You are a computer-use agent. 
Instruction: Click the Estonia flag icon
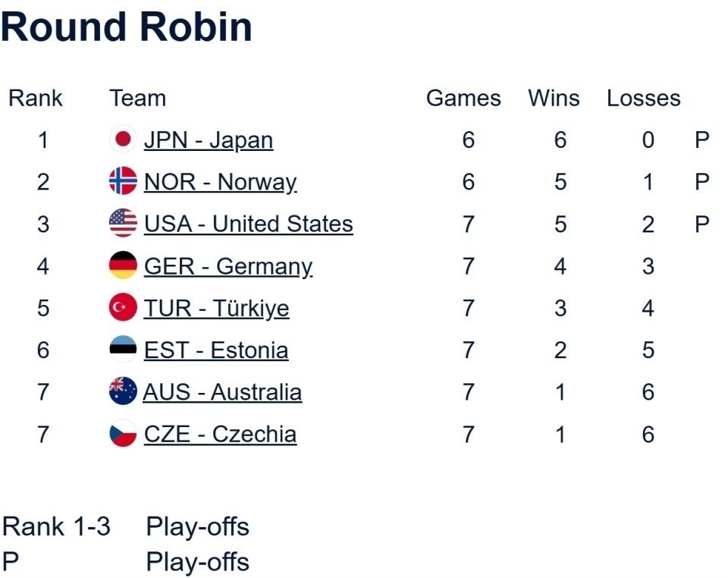tap(123, 350)
